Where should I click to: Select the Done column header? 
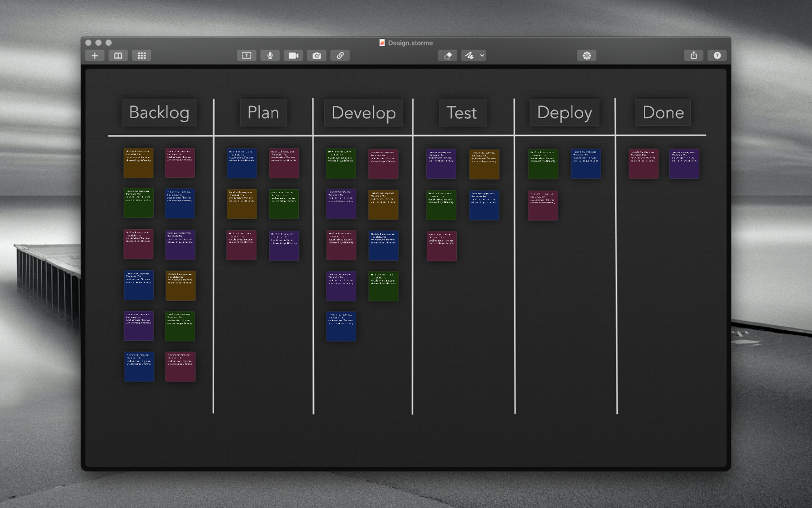coord(663,112)
